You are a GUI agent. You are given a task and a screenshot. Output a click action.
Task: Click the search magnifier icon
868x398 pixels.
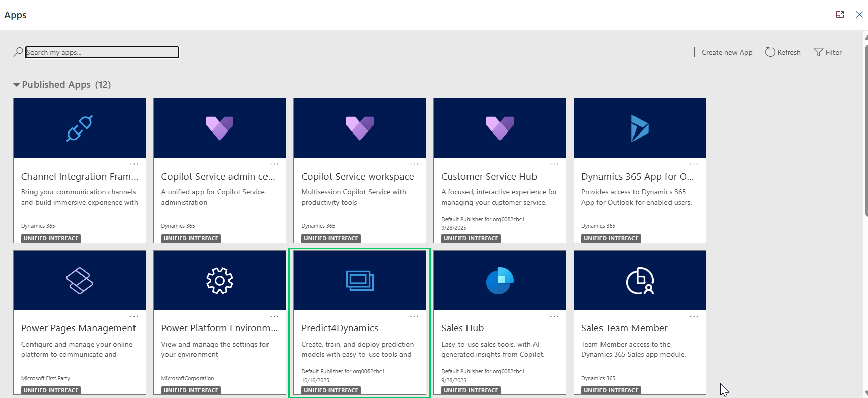coord(18,52)
